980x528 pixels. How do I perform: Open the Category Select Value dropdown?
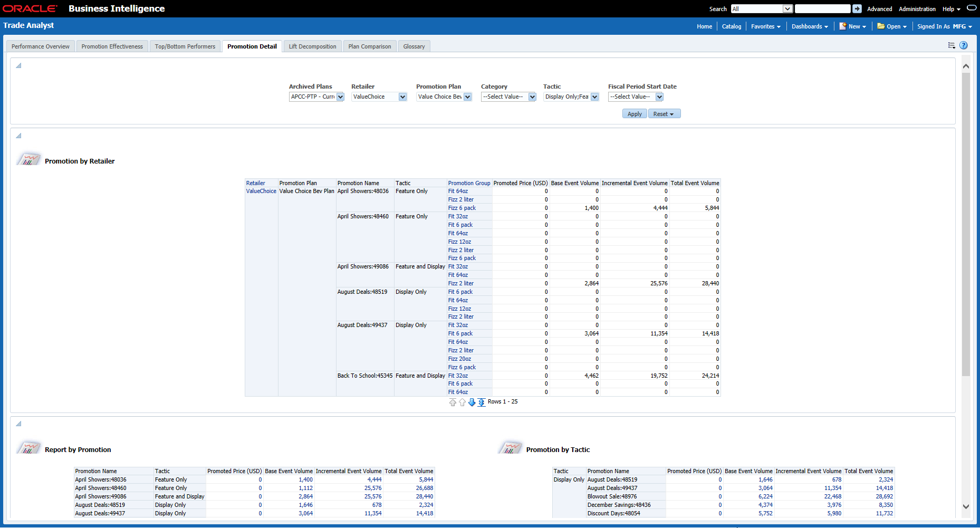(x=532, y=97)
